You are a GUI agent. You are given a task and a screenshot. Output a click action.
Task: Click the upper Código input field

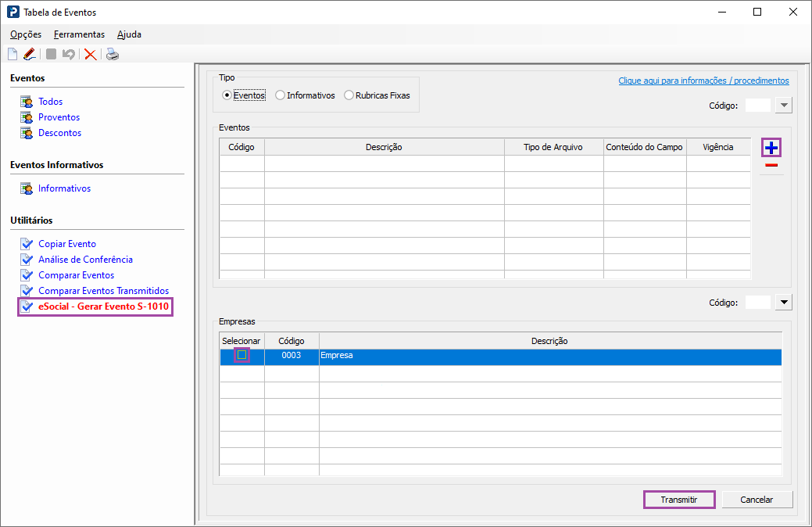(x=757, y=106)
